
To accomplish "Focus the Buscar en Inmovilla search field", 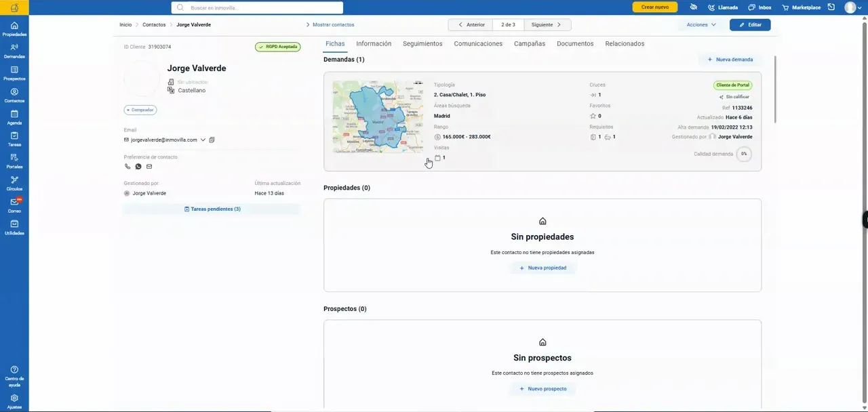I will [x=257, y=7].
